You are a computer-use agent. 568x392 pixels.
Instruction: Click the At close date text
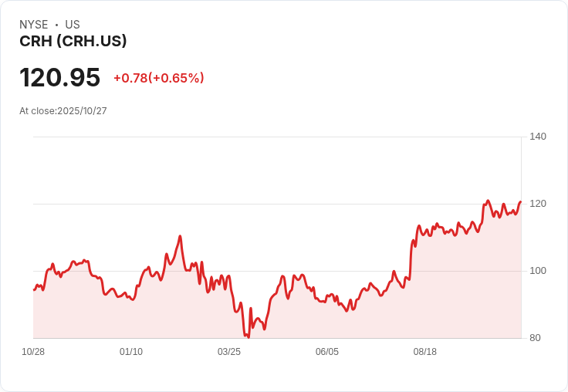pos(63,111)
